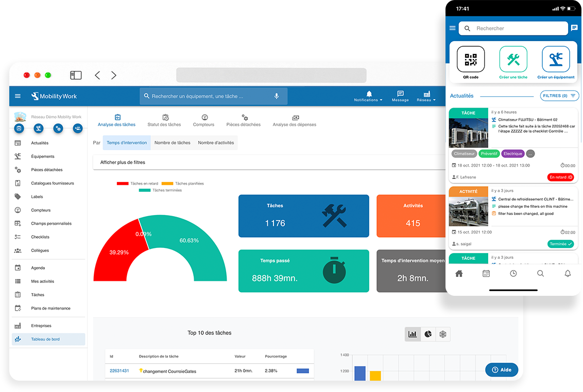Select Tableau de bord in sidebar

click(x=49, y=339)
